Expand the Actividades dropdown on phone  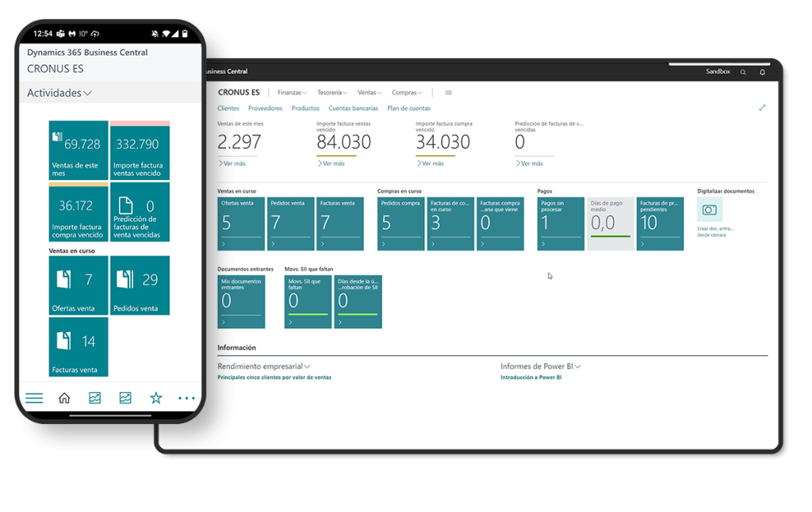[88, 93]
